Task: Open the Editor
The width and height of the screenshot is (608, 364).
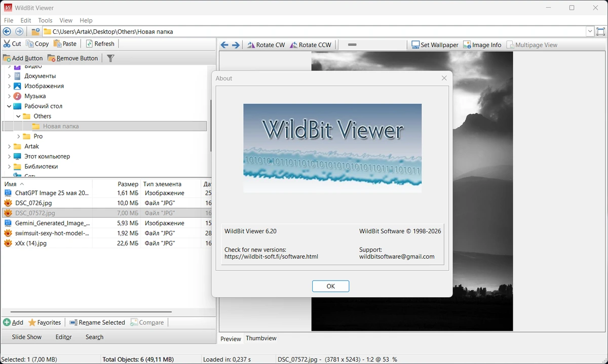Action: (63, 337)
